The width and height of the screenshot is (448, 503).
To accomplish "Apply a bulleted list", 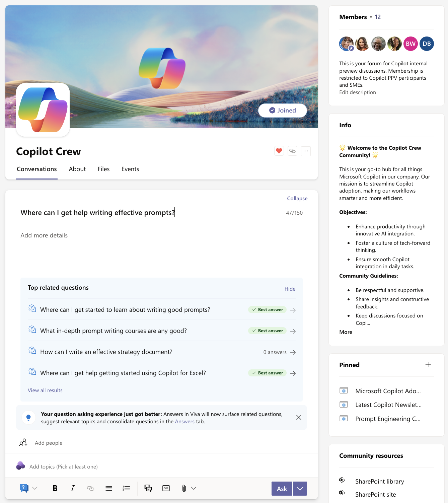I will (108, 488).
